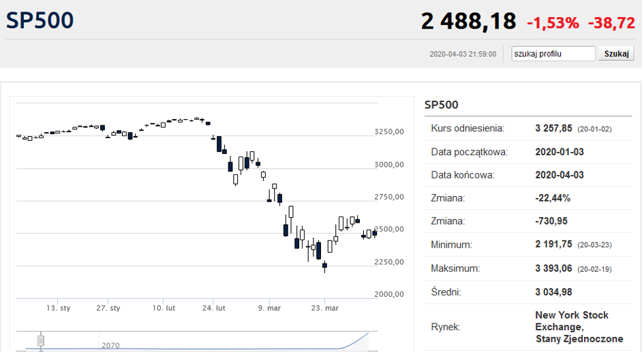This screenshot has height=352, width=644.
Task: Click the 'szukaj profilu' search field
Action: [x=553, y=54]
